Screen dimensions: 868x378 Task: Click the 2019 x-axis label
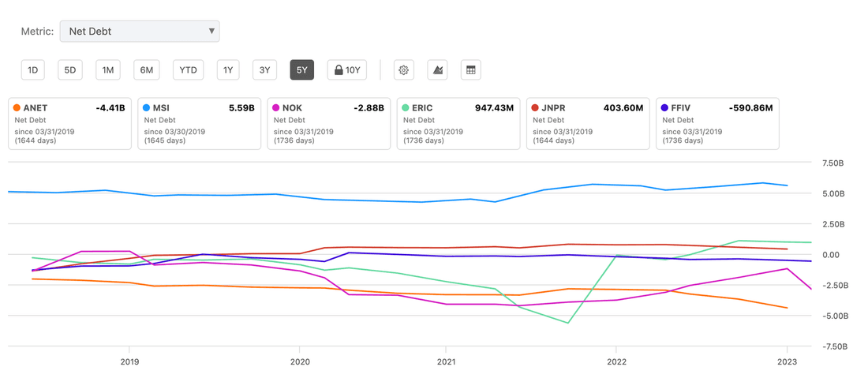coord(129,362)
